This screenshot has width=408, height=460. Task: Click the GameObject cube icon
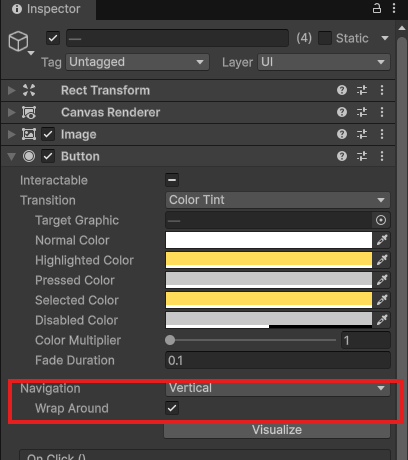click(x=19, y=41)
